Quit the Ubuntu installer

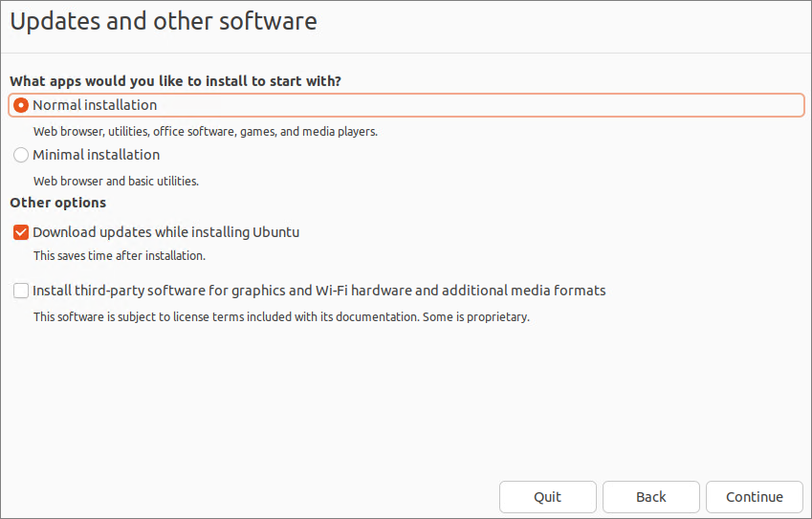[x=548, y=497]
